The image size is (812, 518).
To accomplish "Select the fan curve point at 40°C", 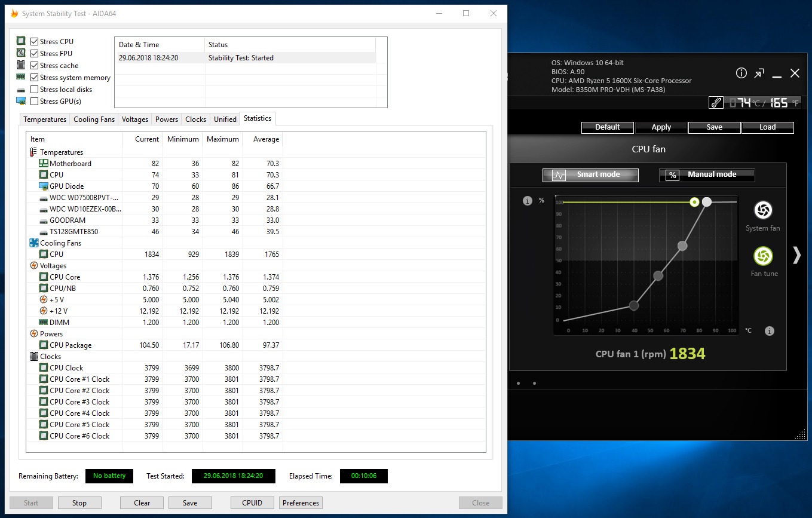I will [634, 306].
